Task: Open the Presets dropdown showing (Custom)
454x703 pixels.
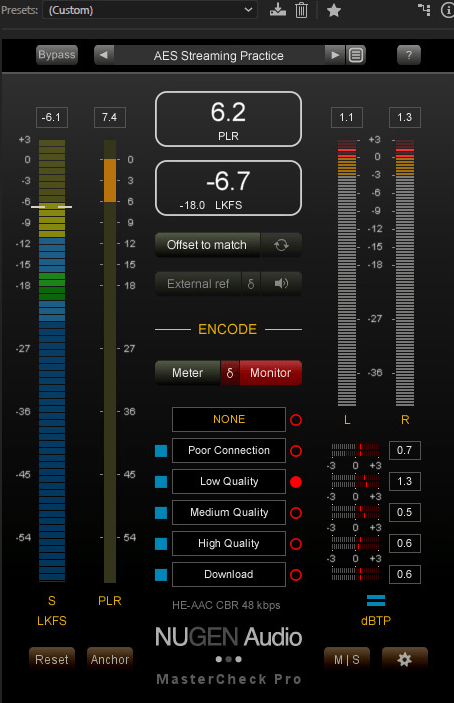Action: [x=150, y=10]
